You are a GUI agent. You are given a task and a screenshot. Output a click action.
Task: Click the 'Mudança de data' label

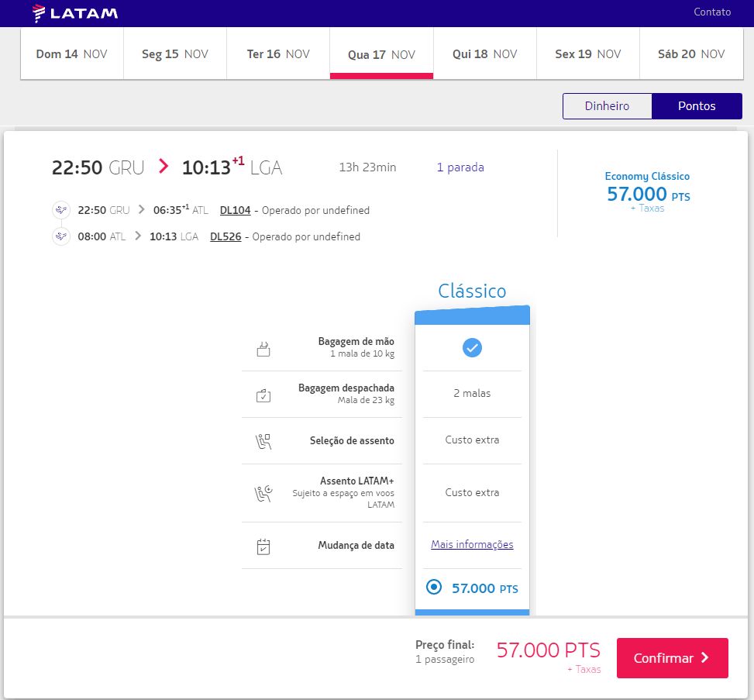pyautogui.click(x=356, y=545)
